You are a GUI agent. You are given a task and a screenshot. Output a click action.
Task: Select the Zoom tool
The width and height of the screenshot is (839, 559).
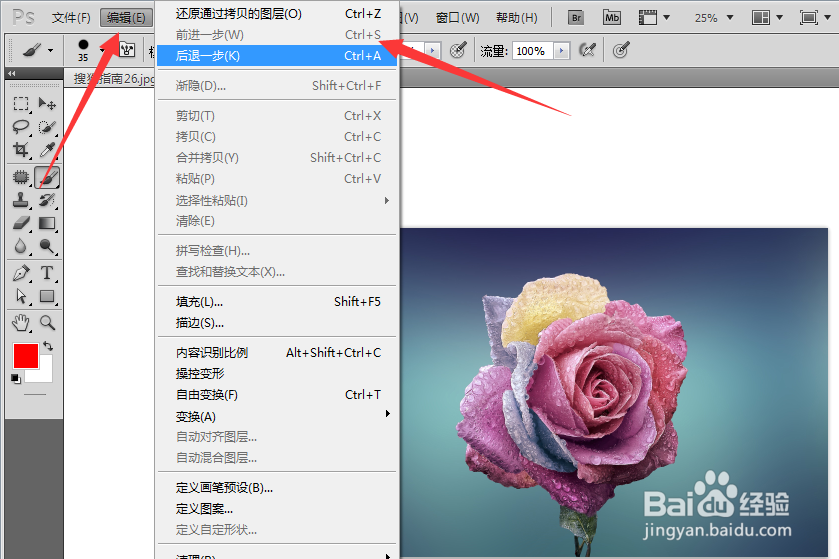47,323
